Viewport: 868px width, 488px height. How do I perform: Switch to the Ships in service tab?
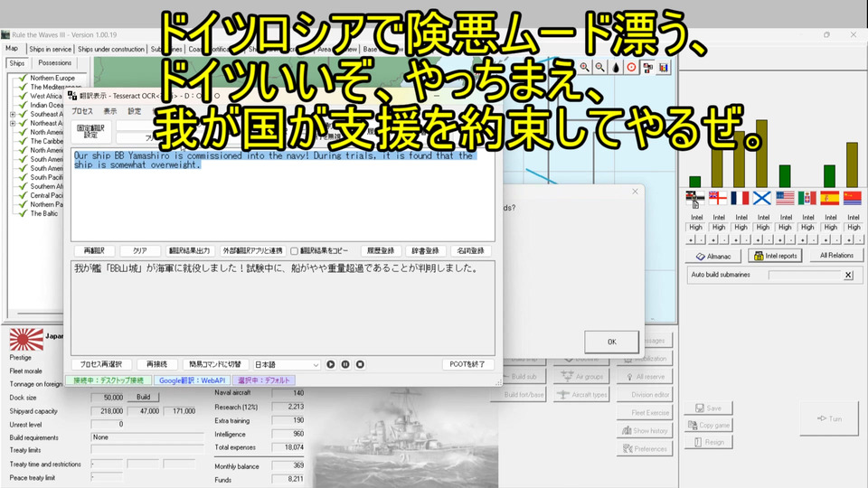tap(51, 49)
